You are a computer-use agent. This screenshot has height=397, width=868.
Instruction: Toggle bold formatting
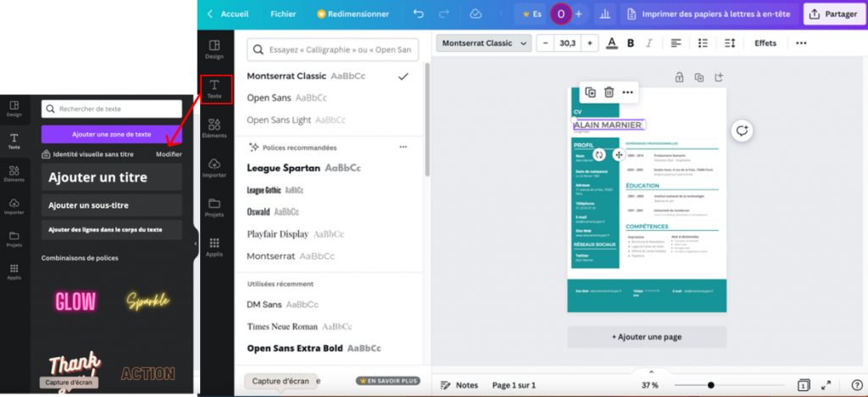tap(631, 43)
